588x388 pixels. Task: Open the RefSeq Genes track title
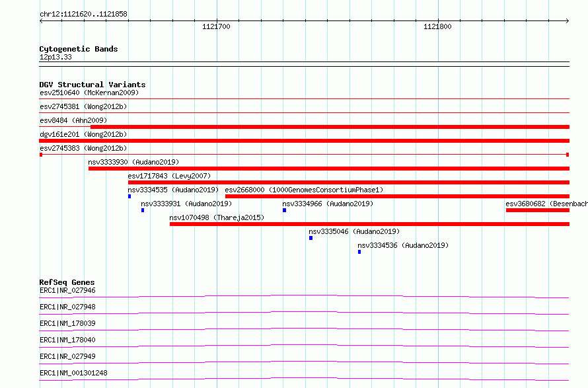(67, 282)
